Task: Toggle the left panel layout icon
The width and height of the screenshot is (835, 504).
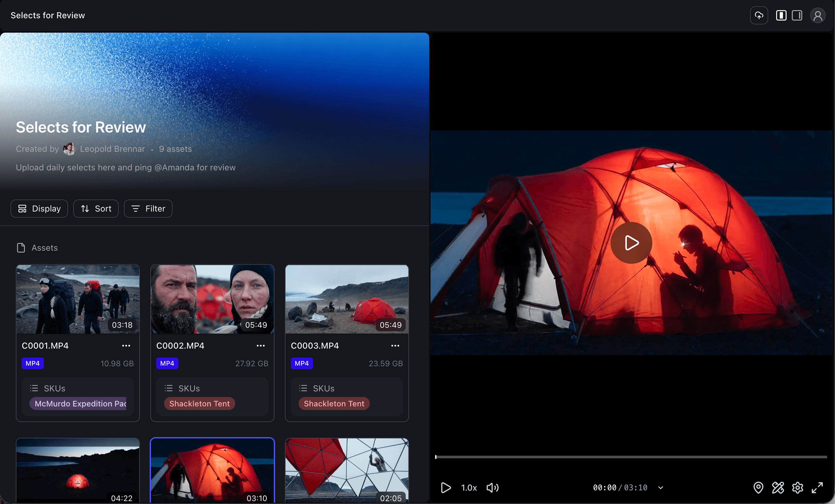Action: (781, 16)
